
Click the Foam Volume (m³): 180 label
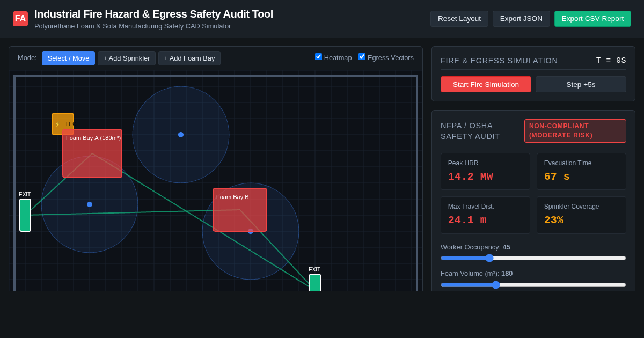click(477, 274)
